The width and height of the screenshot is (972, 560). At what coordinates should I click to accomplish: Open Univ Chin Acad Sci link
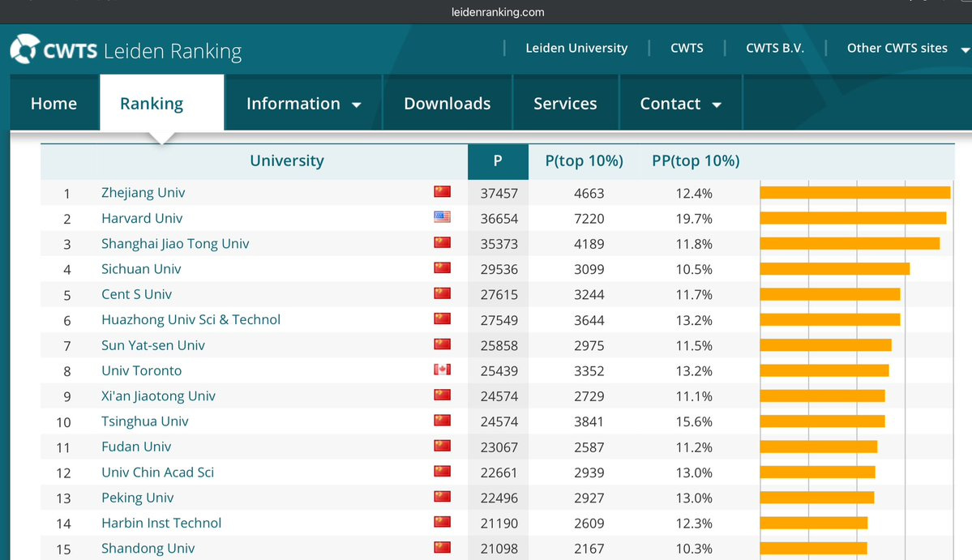(x=157, y=472)
